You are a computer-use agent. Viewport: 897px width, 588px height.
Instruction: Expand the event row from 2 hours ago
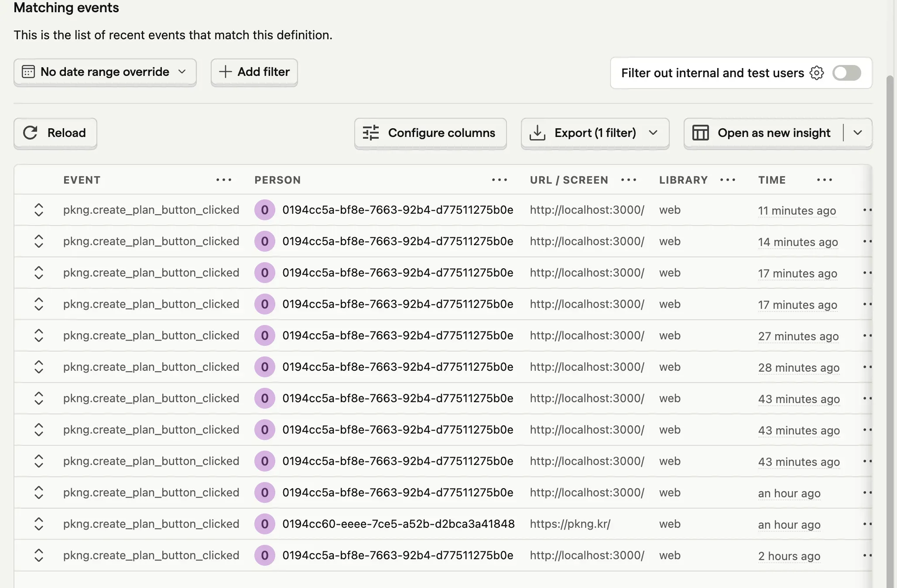(39, 555)
